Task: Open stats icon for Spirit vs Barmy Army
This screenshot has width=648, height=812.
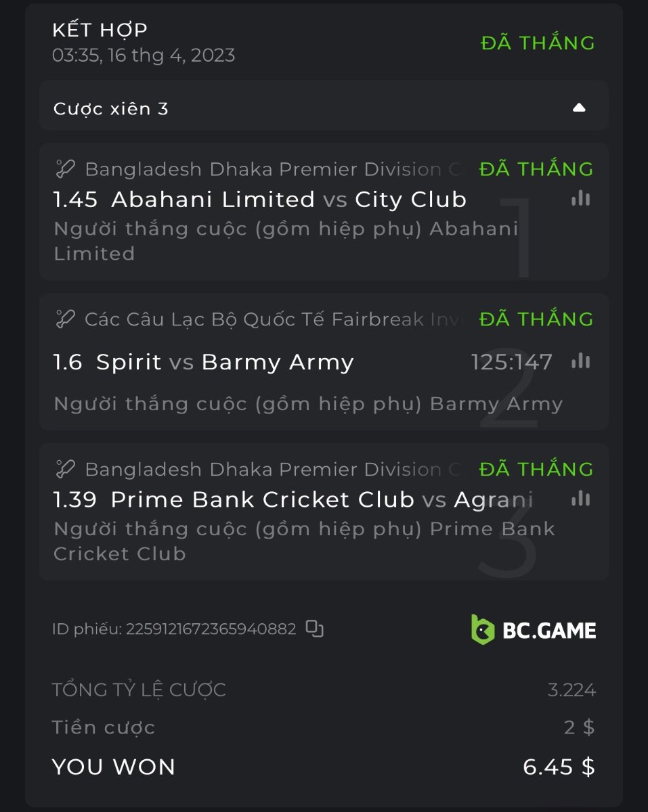Action: [580, 361]
